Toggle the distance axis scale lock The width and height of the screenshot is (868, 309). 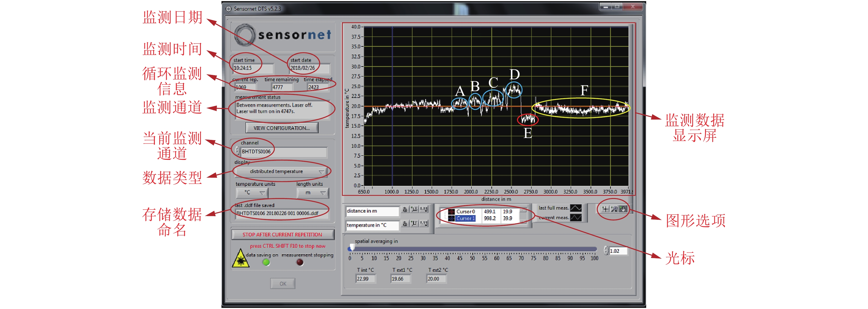[x=405, y=209]
